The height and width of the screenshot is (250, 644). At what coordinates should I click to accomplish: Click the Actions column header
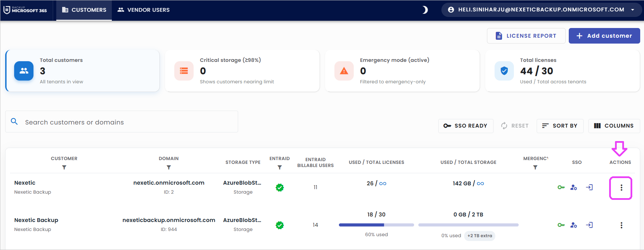(x=620, y=162)
